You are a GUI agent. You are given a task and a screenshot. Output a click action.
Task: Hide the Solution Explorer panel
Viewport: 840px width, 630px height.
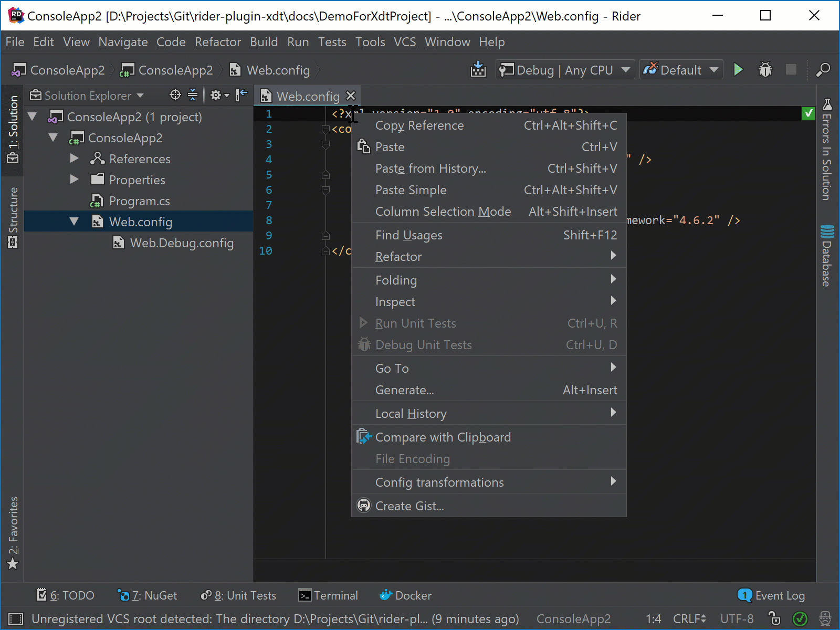pos(240,95)
